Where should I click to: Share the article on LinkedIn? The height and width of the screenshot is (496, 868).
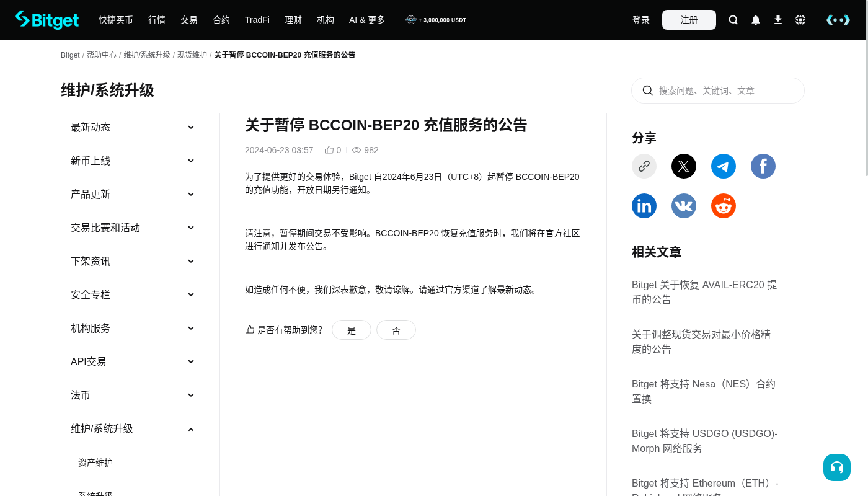coord(644,206)
